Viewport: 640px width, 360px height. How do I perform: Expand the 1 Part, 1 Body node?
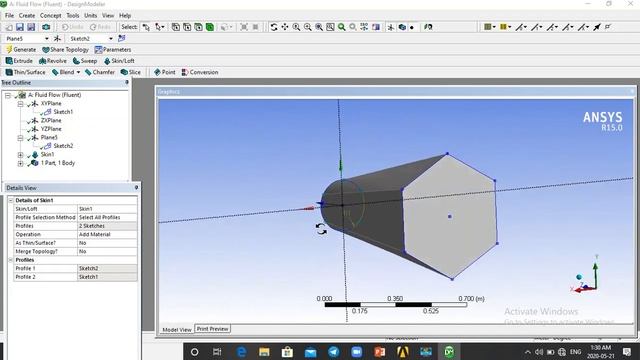[x=20, y=164]
